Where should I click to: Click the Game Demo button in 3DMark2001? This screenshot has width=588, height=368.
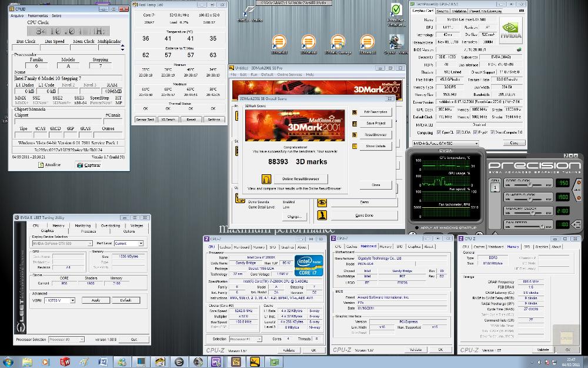(364, 215)
